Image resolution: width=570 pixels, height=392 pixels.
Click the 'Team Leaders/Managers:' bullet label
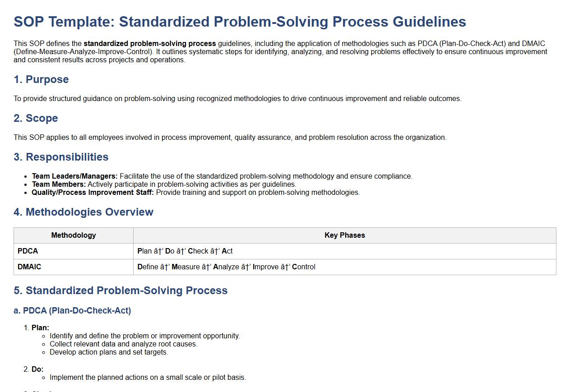tap(74, 176)
